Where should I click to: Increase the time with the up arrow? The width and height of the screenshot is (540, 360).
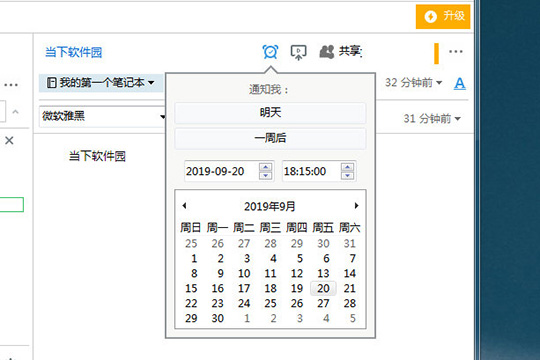(347, 167)
